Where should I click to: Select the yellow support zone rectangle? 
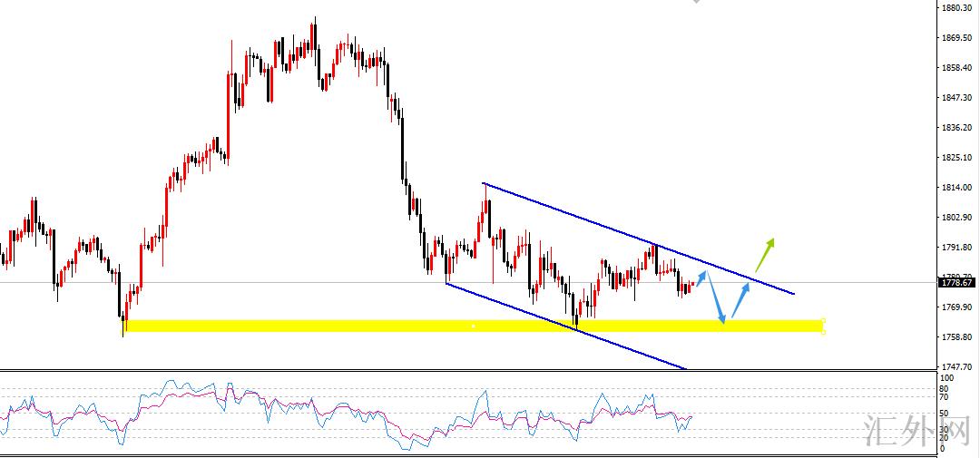(473, 326)
